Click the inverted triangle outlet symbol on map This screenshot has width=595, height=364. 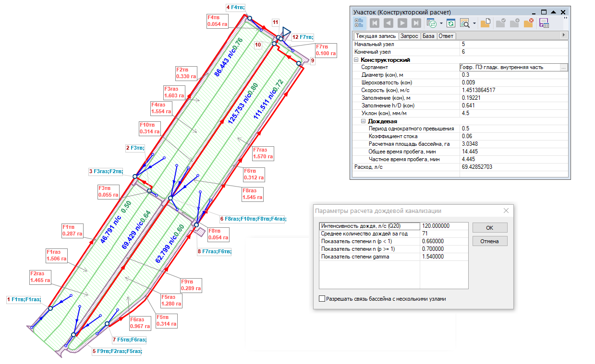pos(286,32)
